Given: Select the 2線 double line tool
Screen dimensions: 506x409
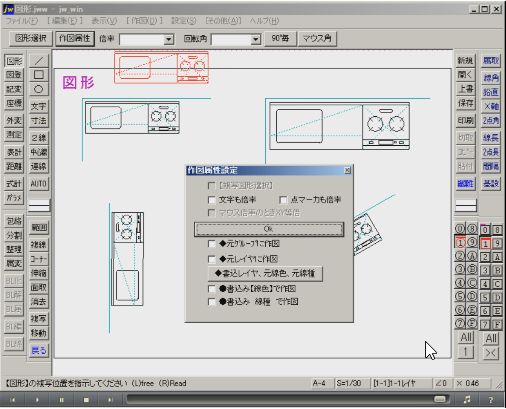Looking at the screenshot, I should tap(39, 137).
